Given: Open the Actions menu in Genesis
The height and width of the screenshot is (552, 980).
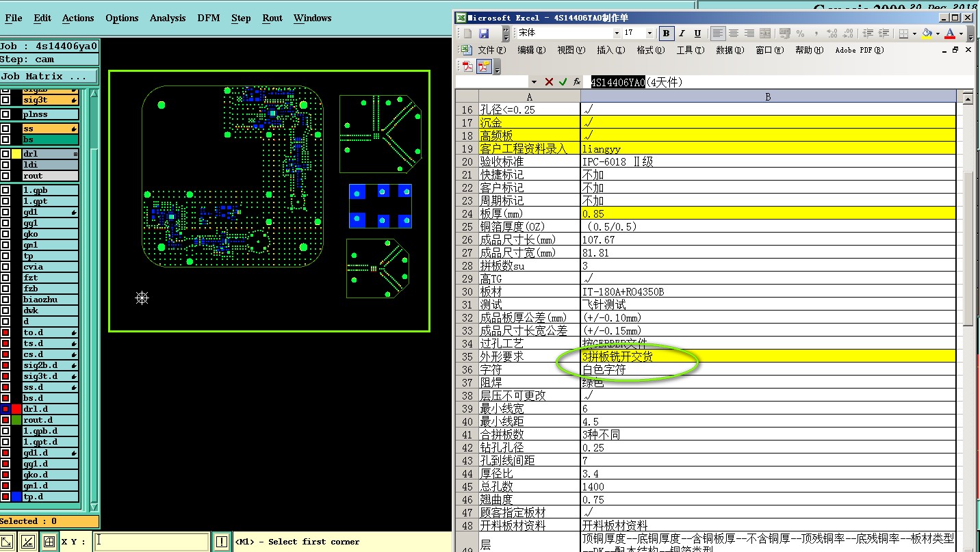Looking at the screenshot, I should coord(78,18).
